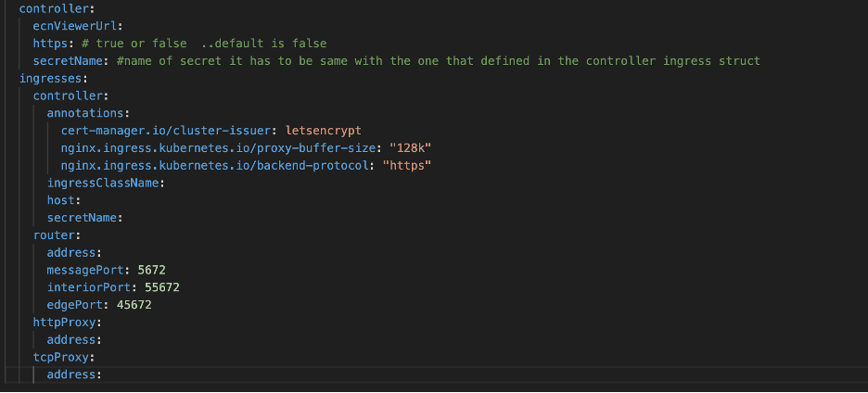Click the "128k" proxy-buffer-size value
The height and width of the screenshot is (393, 868).
(x=410, y=147)
